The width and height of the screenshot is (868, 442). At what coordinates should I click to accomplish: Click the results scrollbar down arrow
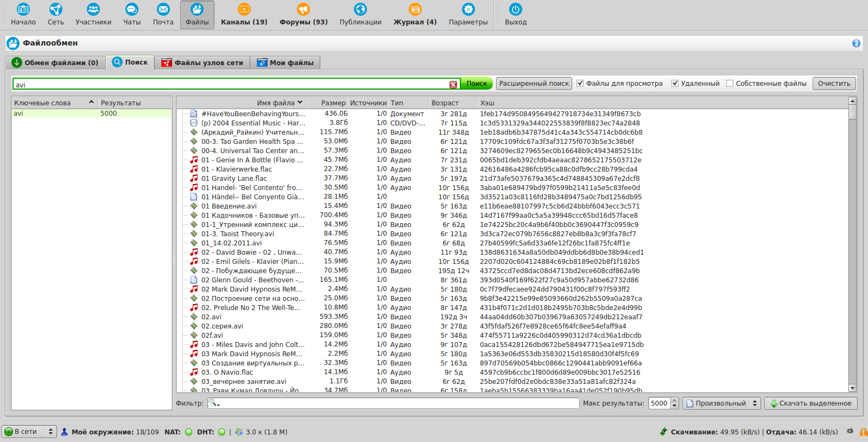coord(852,388)
